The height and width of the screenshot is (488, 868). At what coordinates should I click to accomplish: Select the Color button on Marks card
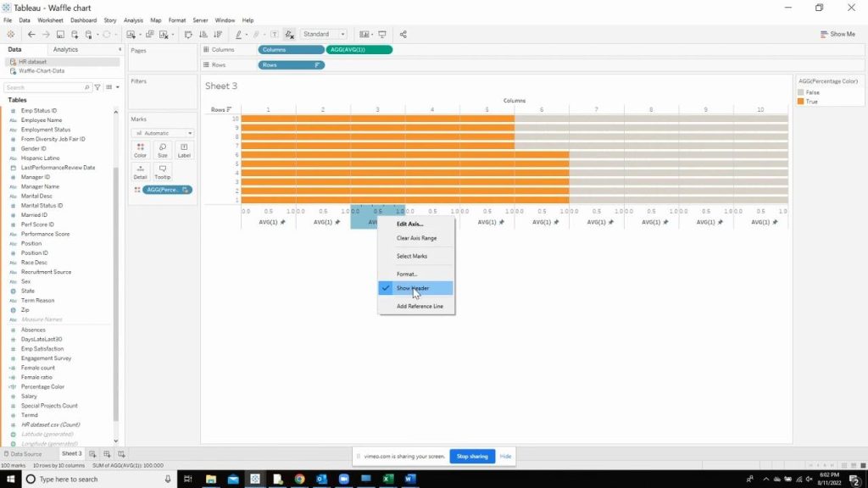tap(140, 149)
